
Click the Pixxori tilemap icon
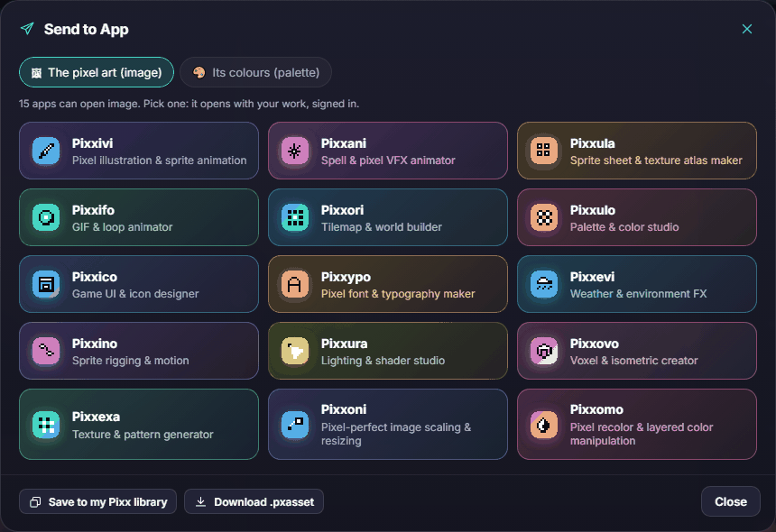pos(295,217)
